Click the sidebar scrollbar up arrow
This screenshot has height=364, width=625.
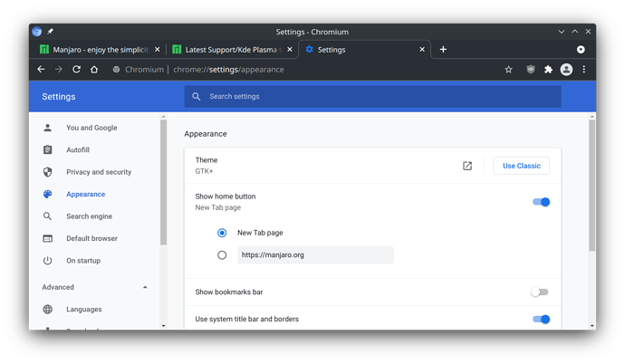pos(163,117)
